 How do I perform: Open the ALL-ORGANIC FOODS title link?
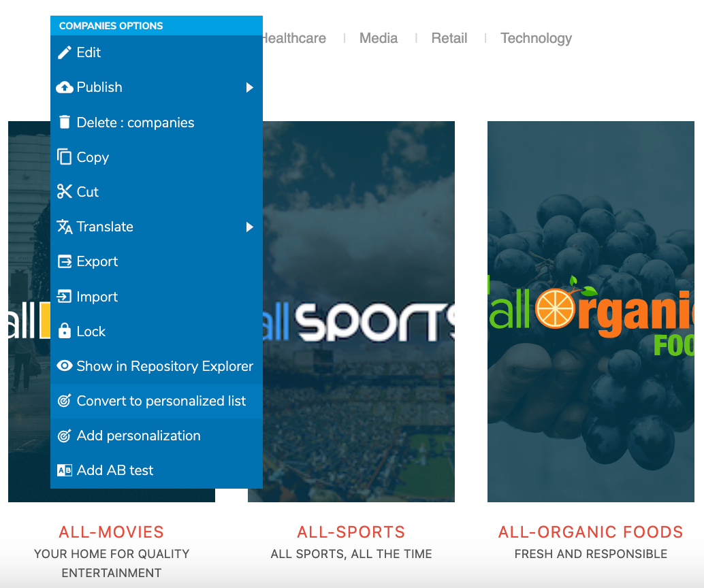click(590, 532)
